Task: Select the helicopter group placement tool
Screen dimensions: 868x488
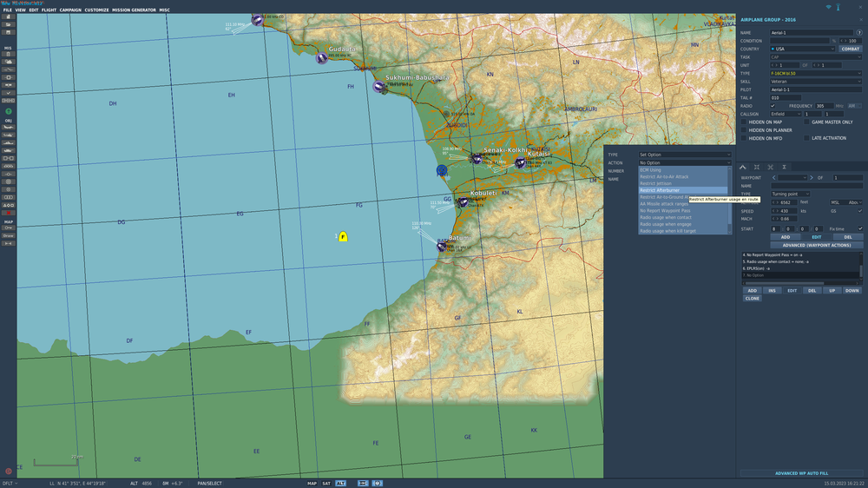Action: point(8,135)
